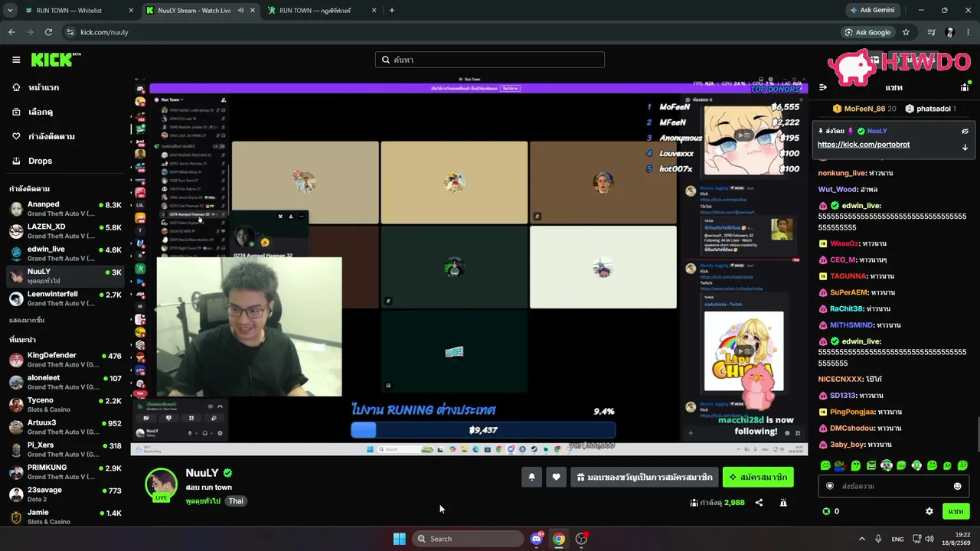980x551 pixels.
Task: Check the Kick points balance icon
Action: coord(826,511)
